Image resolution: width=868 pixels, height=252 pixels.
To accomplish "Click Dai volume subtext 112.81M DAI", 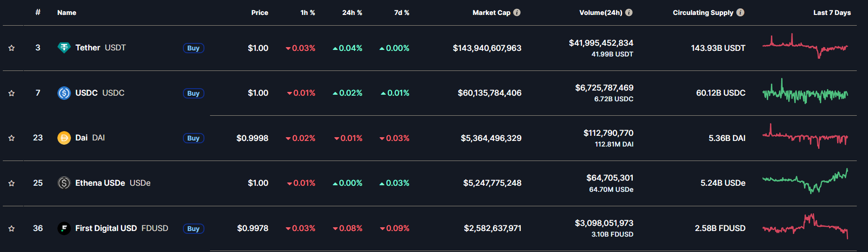I will tap(614, 144).
